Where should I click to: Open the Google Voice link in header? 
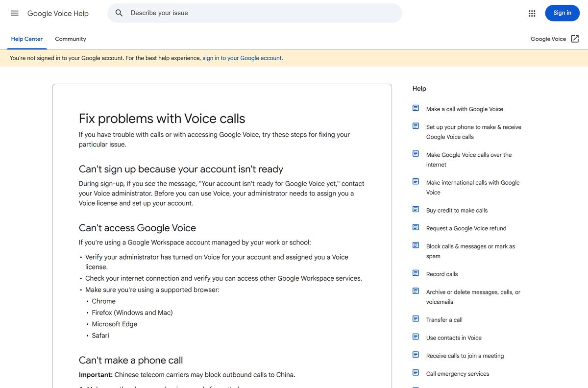(548, 39)
